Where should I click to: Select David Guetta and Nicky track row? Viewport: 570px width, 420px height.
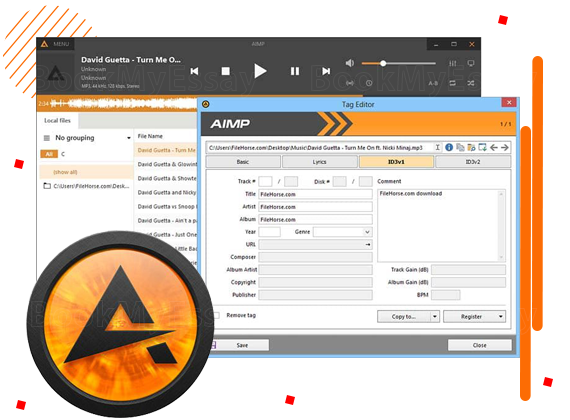166,192
